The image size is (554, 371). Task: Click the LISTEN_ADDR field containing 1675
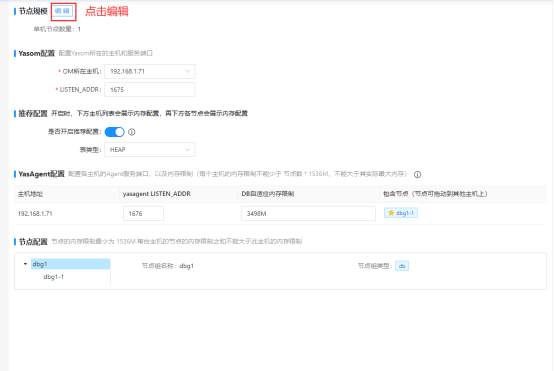click(x=149, y=90)
